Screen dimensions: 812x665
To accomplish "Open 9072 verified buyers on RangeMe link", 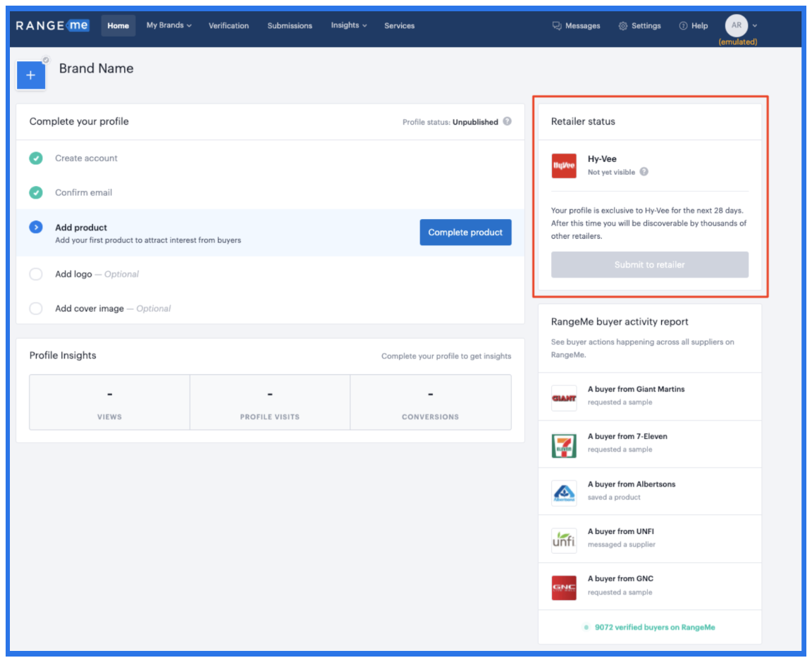I will pos(655,627).
